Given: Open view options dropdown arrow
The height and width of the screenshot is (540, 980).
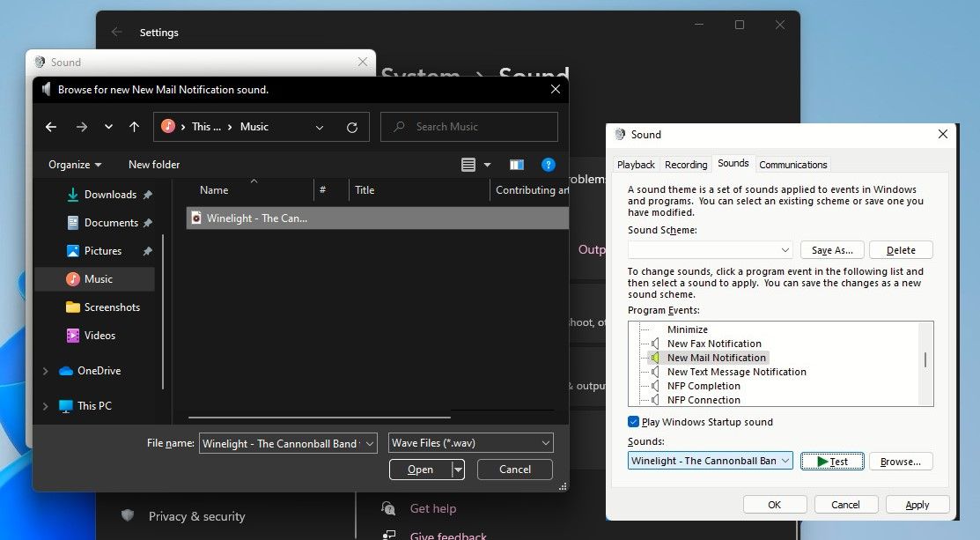Looking at the screenshot, I should (488, 165).
